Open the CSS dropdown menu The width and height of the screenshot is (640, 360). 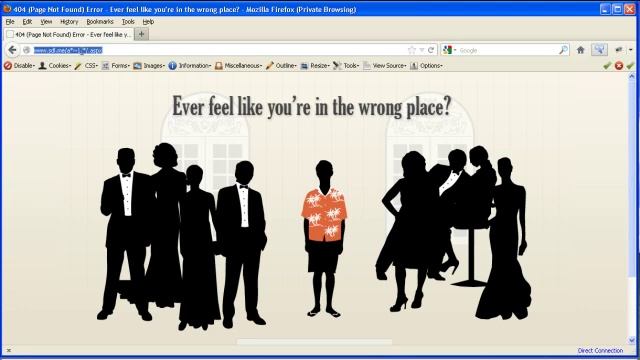[86, 66]
